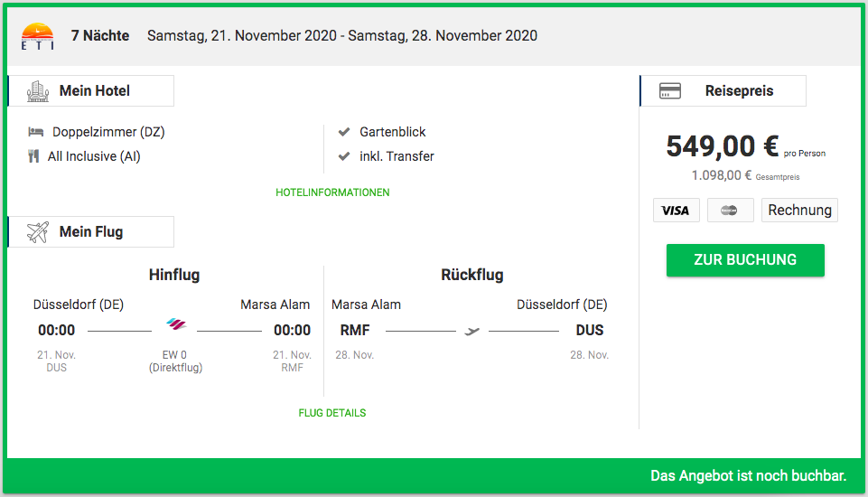Choose Rechnung payment method

(799, 211)
